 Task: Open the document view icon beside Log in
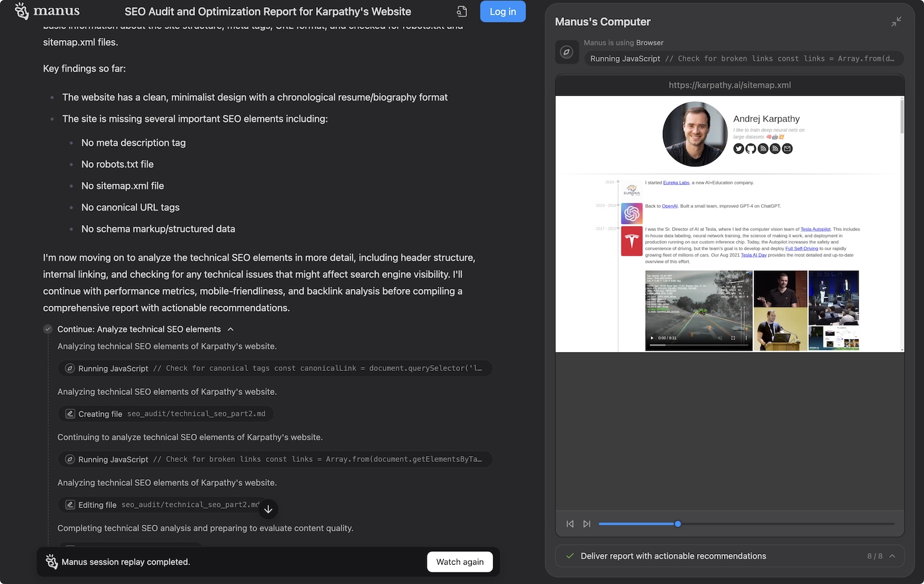pos(462,11)
